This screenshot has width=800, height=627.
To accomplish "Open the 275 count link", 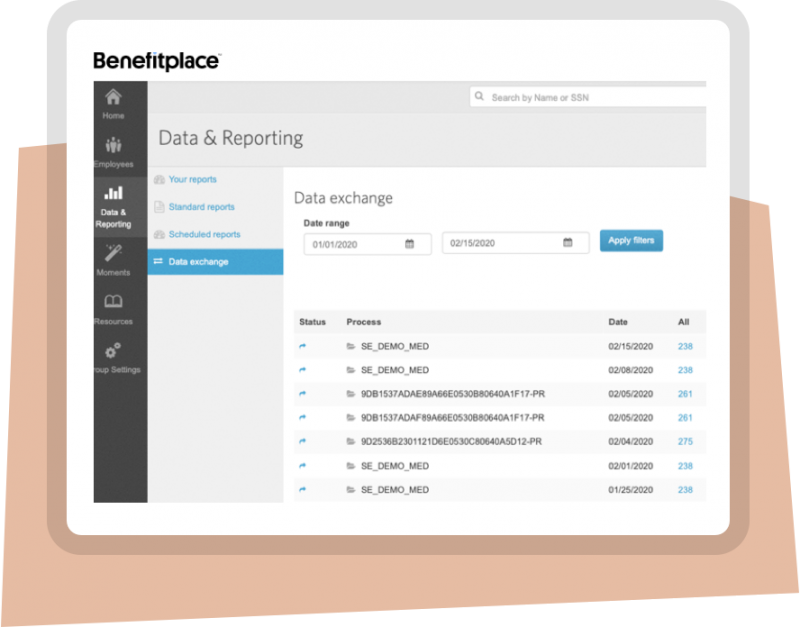I will click(x=685, y=441).
